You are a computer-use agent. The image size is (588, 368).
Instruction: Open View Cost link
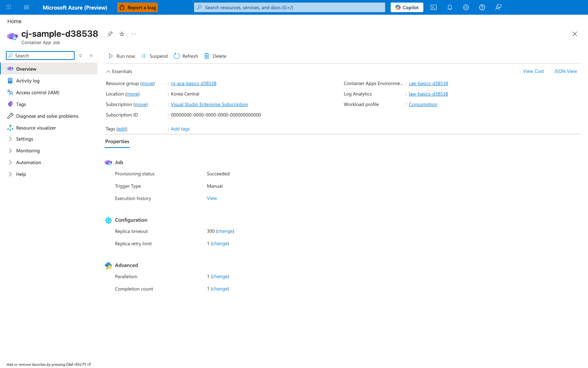click(533, 71)
